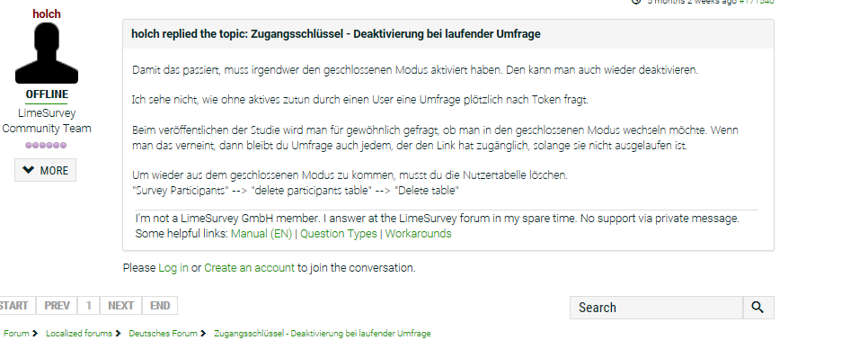Go to PREV page button
Screen dimensions: 868x349
click(x=57, y=305)
